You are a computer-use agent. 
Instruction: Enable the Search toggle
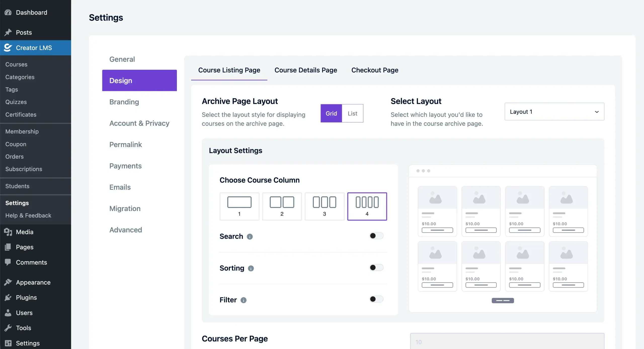[376, 236]
